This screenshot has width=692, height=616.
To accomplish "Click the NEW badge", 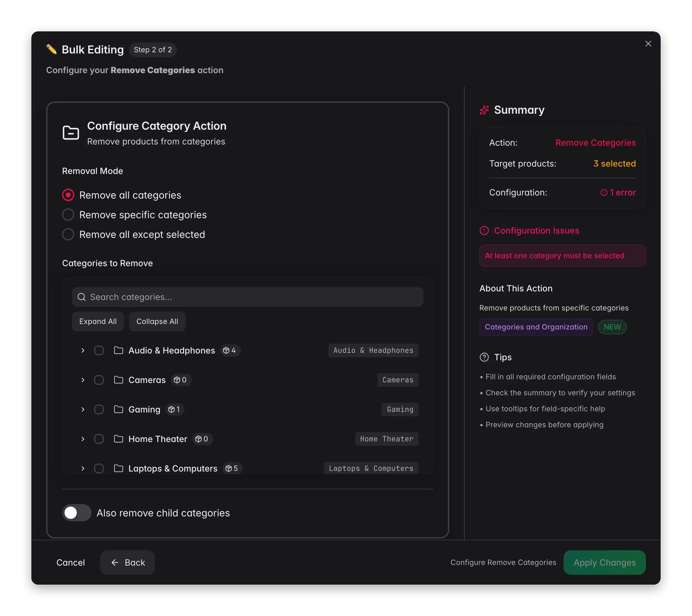I will [612, 327].
